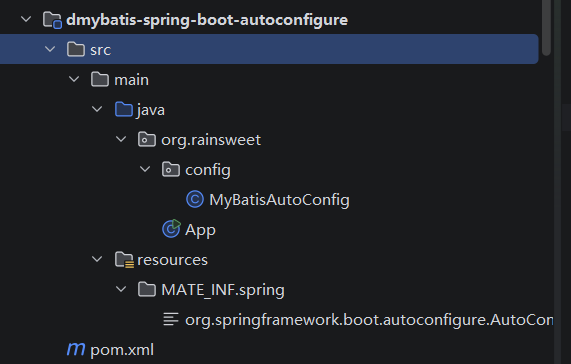
Task: Click the org.rainsweet package icon
Action: pyautogui.click(x=147, y=139)
